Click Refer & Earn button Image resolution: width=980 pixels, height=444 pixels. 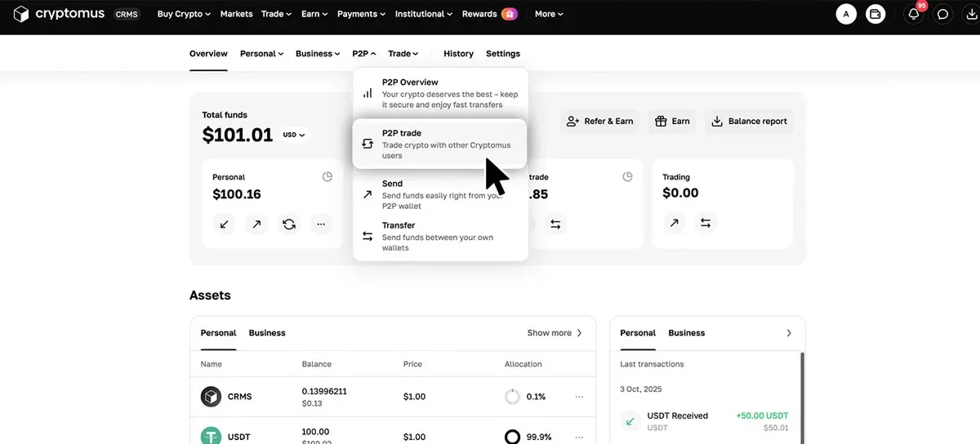[x=599, y=121]
